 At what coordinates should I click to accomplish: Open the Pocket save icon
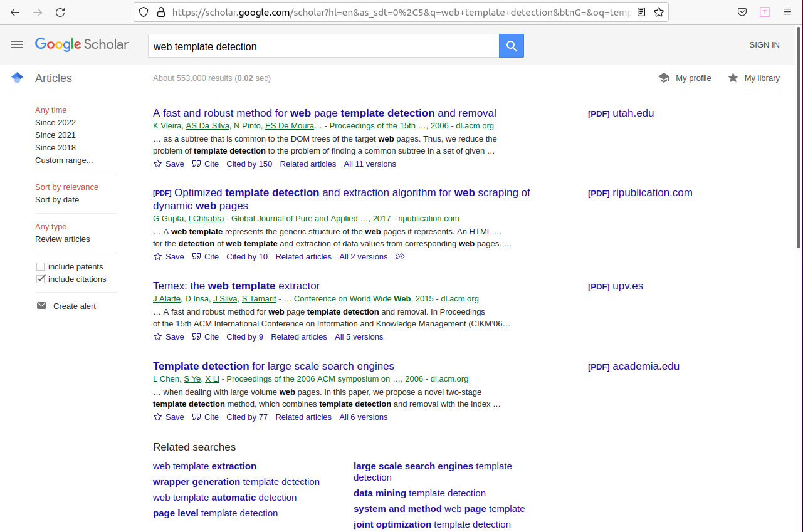pos(742,12)
